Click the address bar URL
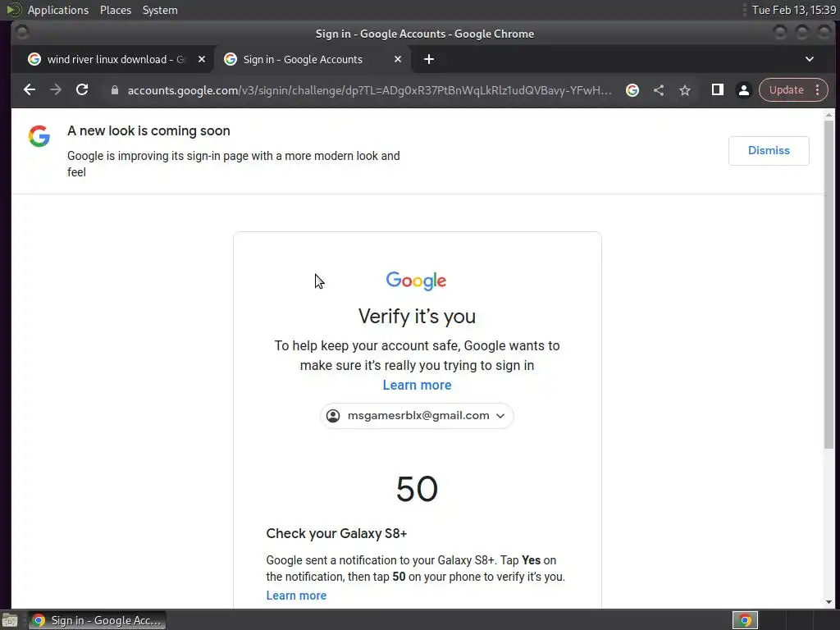840x630 pixels. (369, 90)
